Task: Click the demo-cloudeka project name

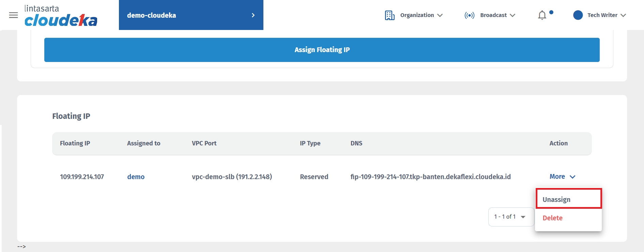Action: [x=152, y=15]
